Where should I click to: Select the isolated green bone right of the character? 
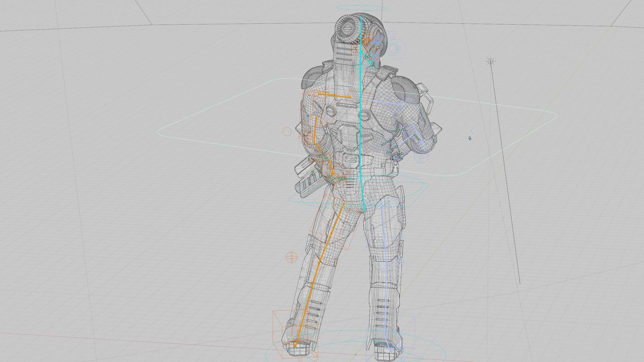tap(470, 138)
